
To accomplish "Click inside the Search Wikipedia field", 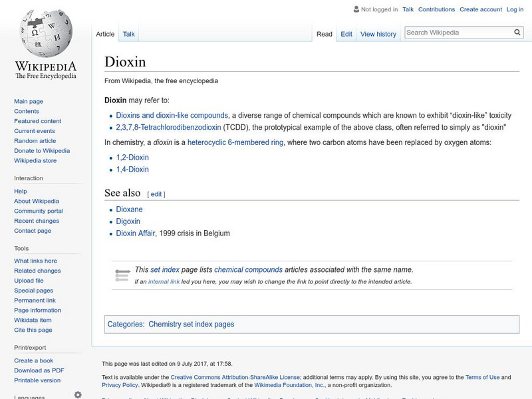I will pos(458,33).
